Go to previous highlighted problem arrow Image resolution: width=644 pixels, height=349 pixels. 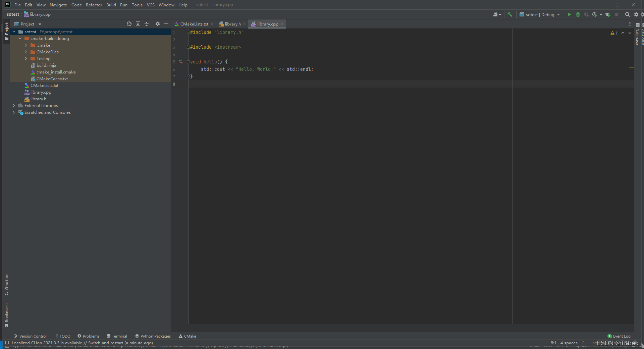click(623, 33)
